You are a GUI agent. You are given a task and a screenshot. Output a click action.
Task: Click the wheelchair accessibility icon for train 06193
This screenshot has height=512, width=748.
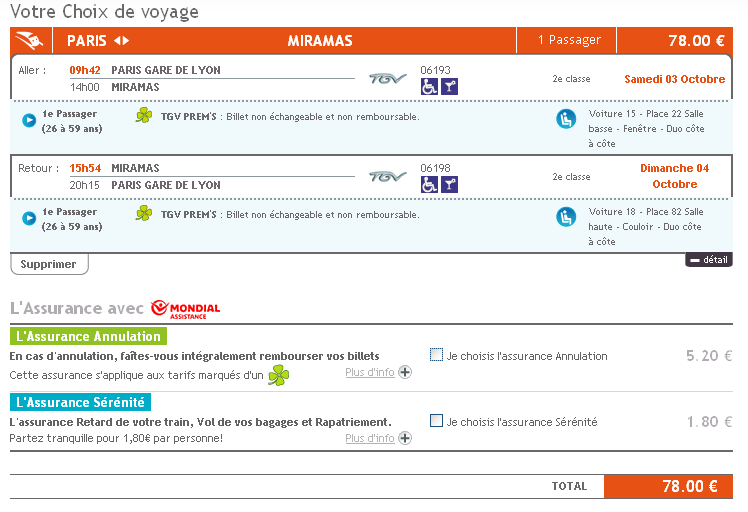pos(429,87)
